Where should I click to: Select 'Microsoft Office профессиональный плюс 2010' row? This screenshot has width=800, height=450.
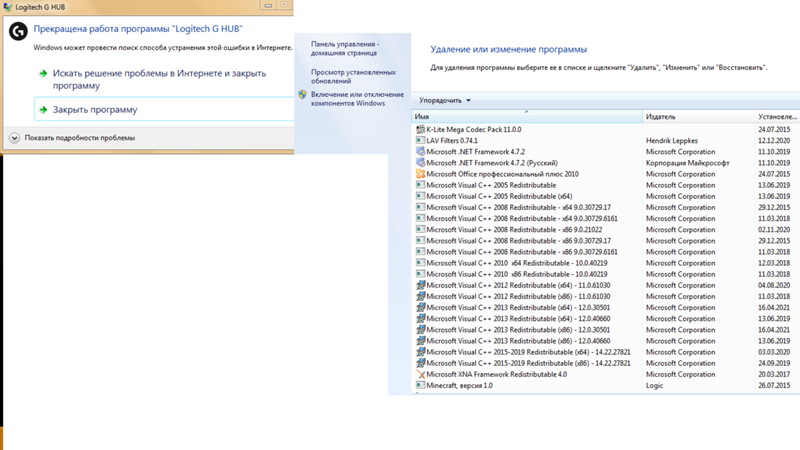[606, 174]
